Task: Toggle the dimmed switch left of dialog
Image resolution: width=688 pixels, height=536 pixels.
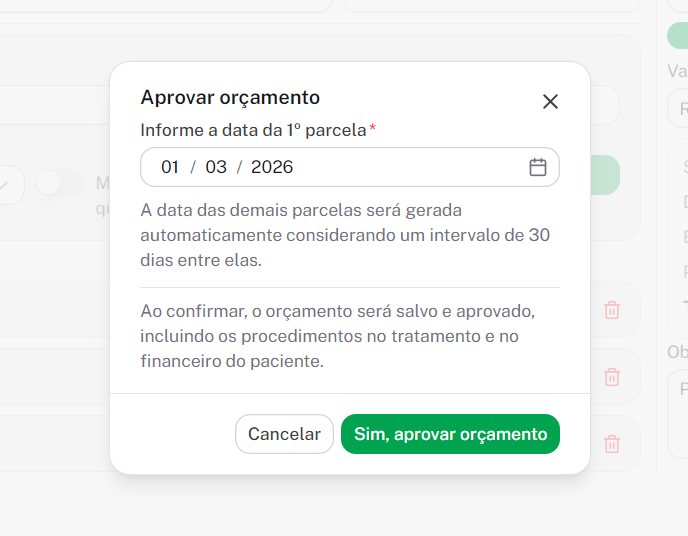Action: (x=60, y=183)
